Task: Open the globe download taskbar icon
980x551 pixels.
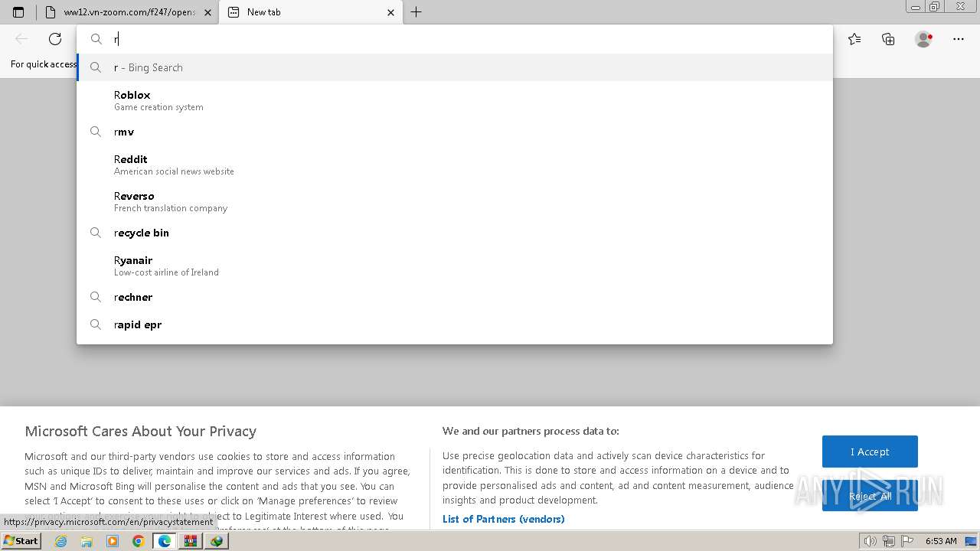Action: (x=217, y=541)
